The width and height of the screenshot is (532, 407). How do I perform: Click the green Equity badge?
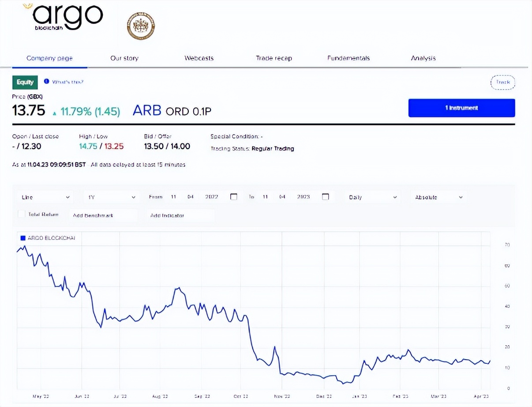[25, 82]
